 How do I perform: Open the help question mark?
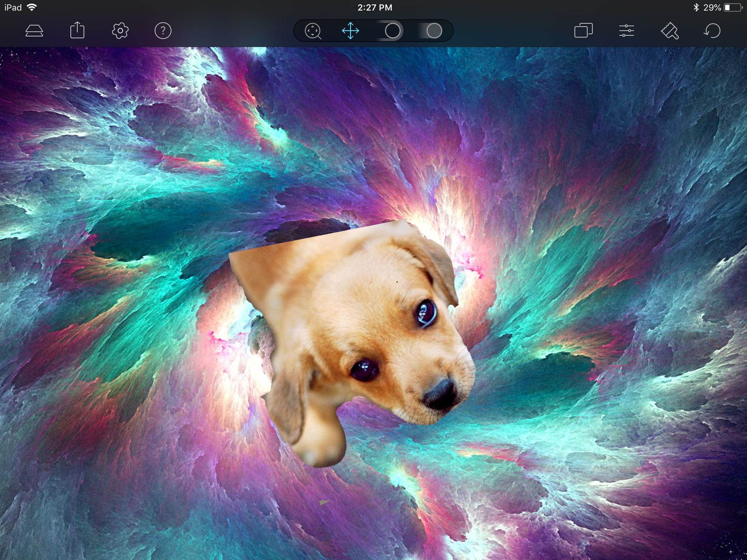(163, 31)
